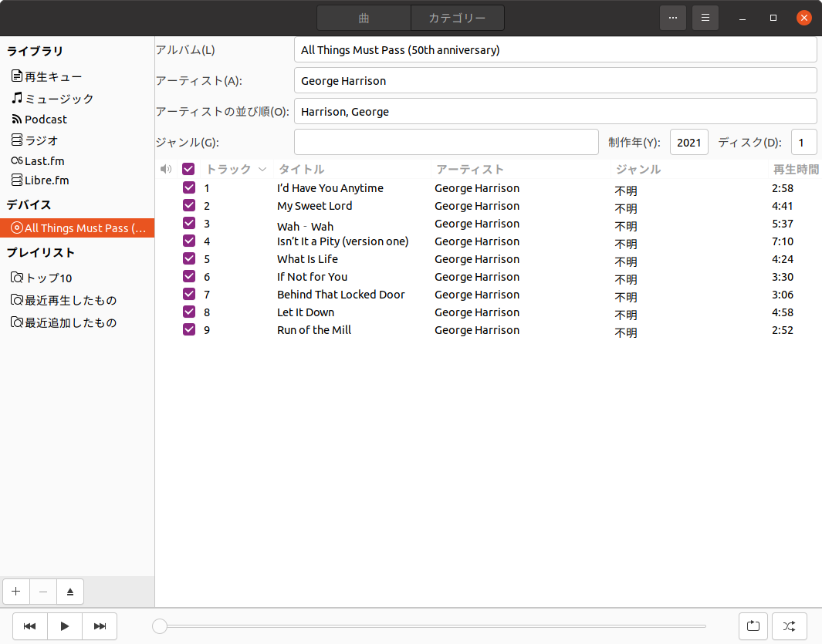Toggle repeat mode
Screen dimensions: 822x644
[x=753, y=626]
